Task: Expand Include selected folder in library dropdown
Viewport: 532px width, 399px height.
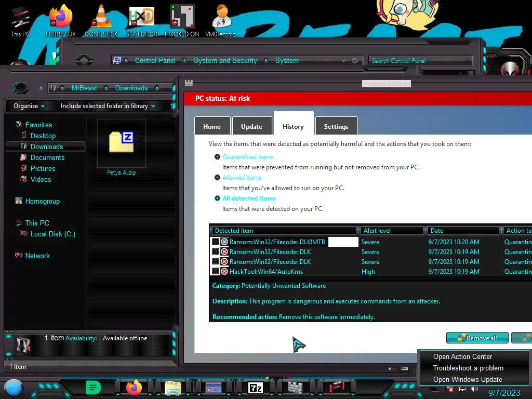Action: (x=108, y=106)
